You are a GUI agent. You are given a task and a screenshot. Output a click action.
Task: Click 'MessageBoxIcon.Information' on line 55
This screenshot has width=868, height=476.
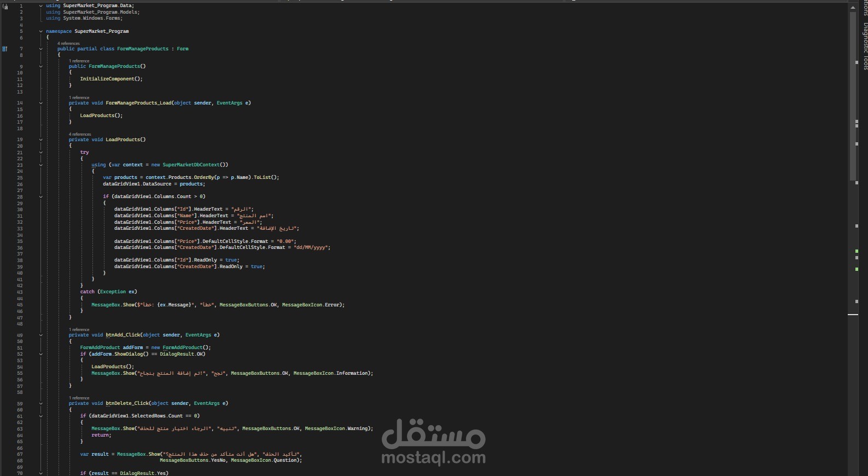click(x=330, y=373)
